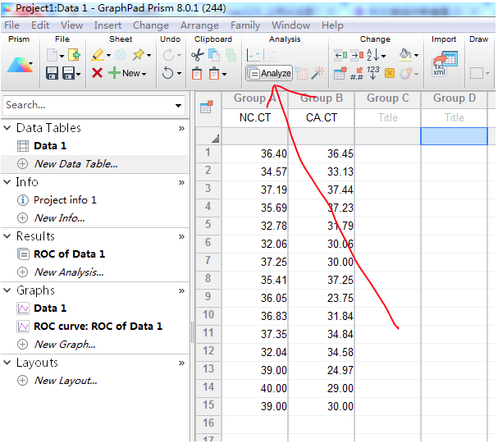Click the 123 row numbering icon
Screen dimensions: 498x448
(373, 73)
